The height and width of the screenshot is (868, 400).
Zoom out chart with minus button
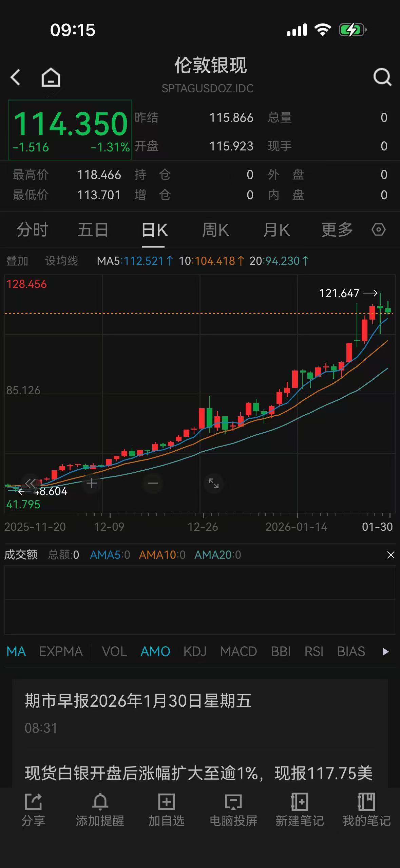(153, 483)
